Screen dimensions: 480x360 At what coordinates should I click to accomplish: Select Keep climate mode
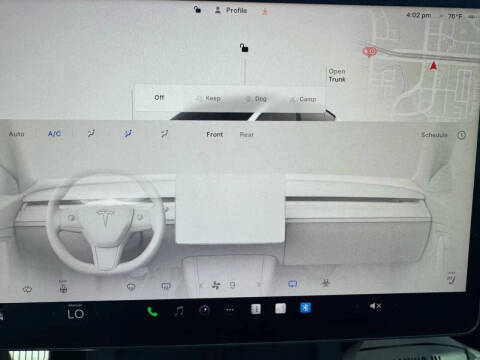tap(209, 99)
